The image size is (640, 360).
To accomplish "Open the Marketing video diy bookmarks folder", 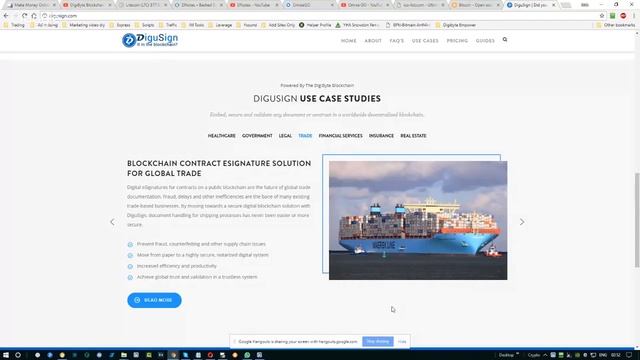I will coord(83,25).
